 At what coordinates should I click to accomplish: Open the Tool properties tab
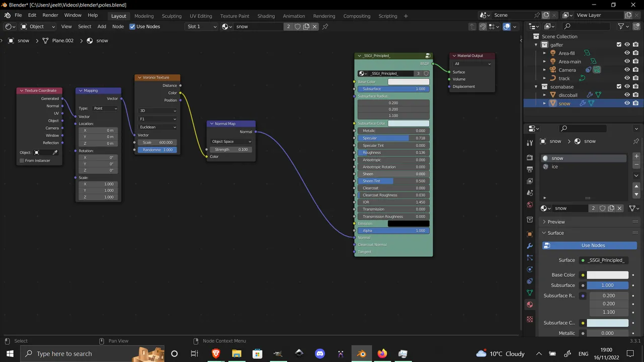(530, 143)
